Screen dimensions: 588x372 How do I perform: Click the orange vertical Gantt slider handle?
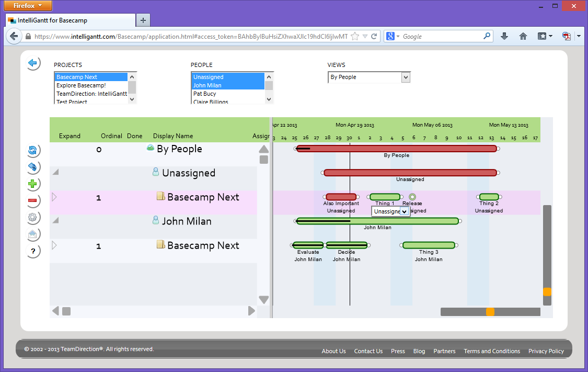click(x=547, y=291)
